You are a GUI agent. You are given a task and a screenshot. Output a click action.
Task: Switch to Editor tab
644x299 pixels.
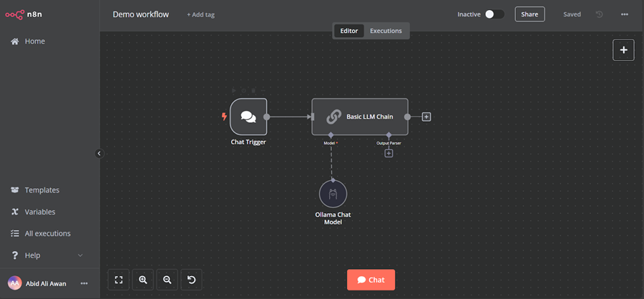pyautogui.click(x=349, y=31)
